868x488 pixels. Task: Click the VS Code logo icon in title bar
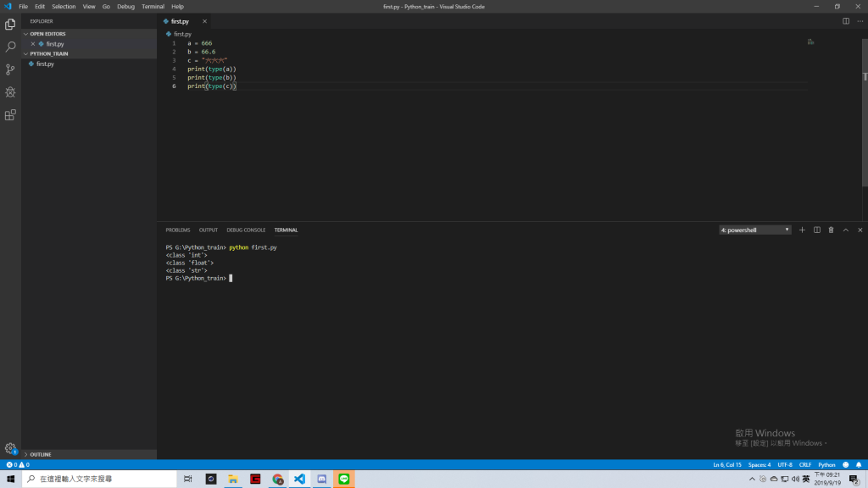8,7
